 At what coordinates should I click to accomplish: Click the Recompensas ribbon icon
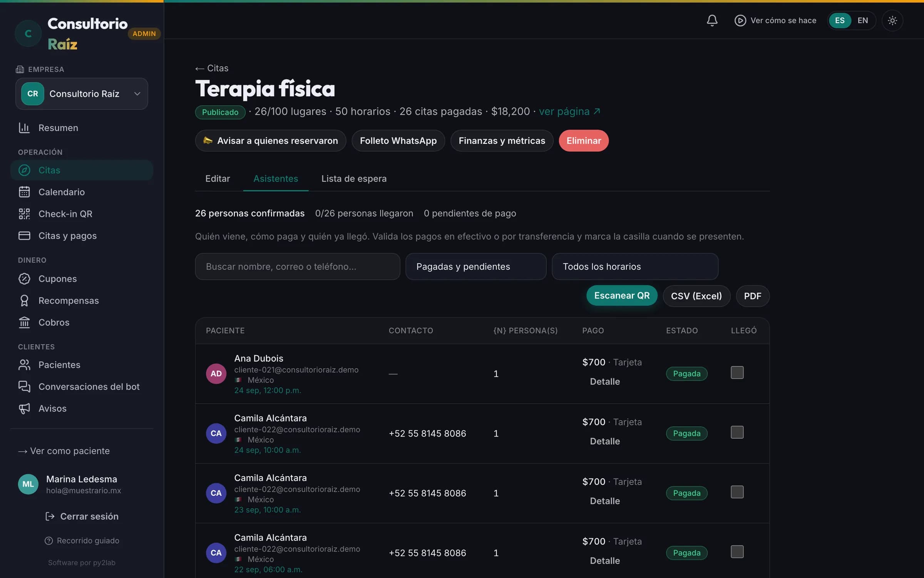[24, 301]
